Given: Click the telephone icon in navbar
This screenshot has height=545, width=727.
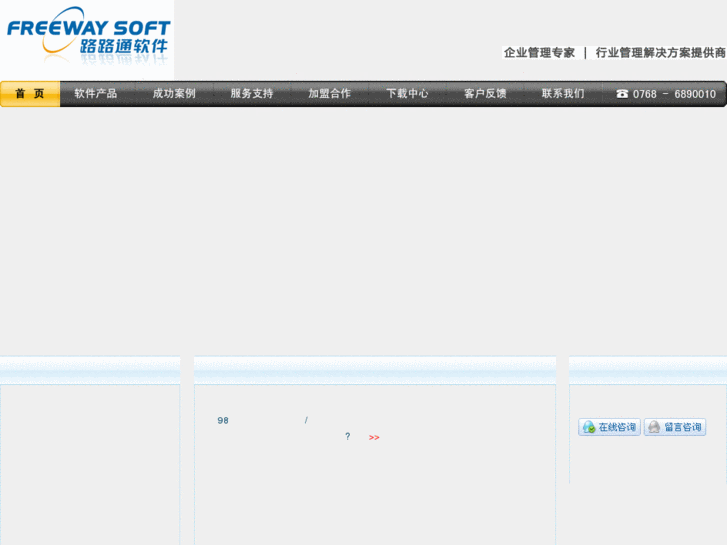Looking at the screenshot, I should coord(622,94).
